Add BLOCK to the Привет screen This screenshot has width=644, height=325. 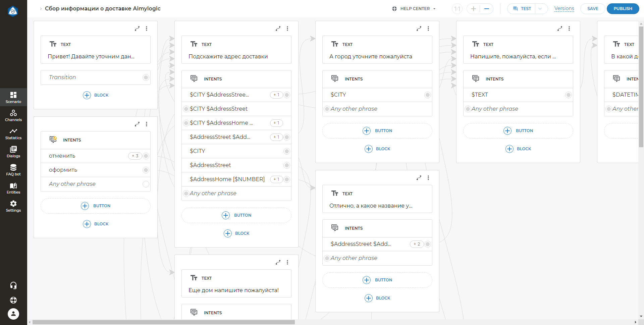[96, 95]
